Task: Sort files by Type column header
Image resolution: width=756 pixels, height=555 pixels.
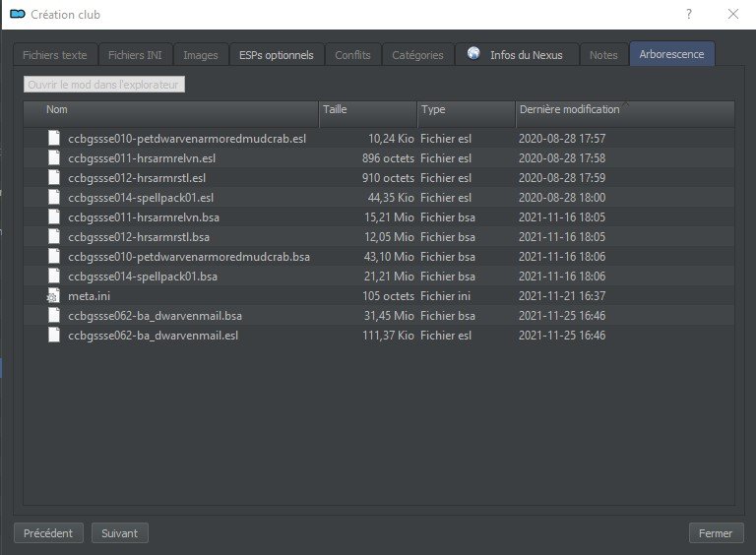Action: [467, 114]
